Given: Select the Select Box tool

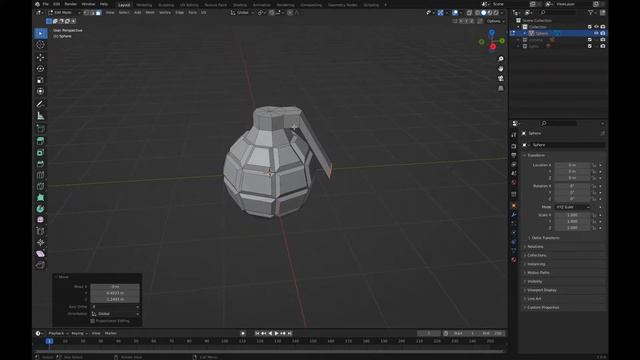Looking at the screenshot, I should tap(40, 33).
